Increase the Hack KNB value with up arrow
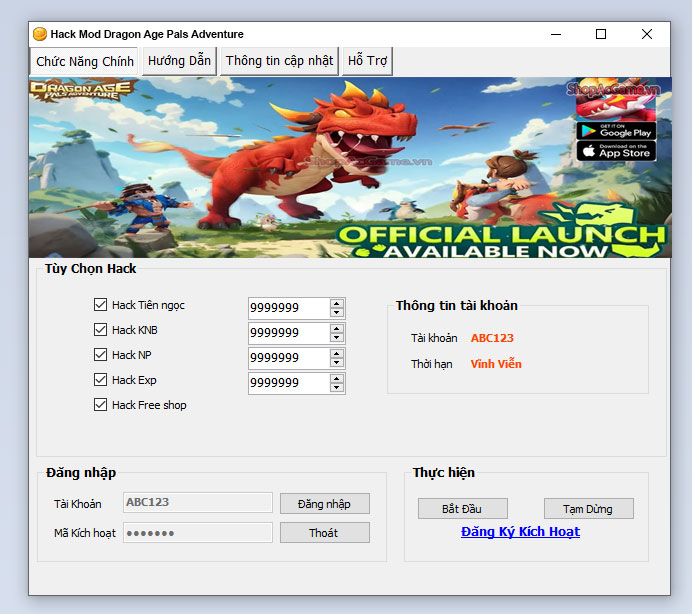The image size is (693, 616). point(336,329)
